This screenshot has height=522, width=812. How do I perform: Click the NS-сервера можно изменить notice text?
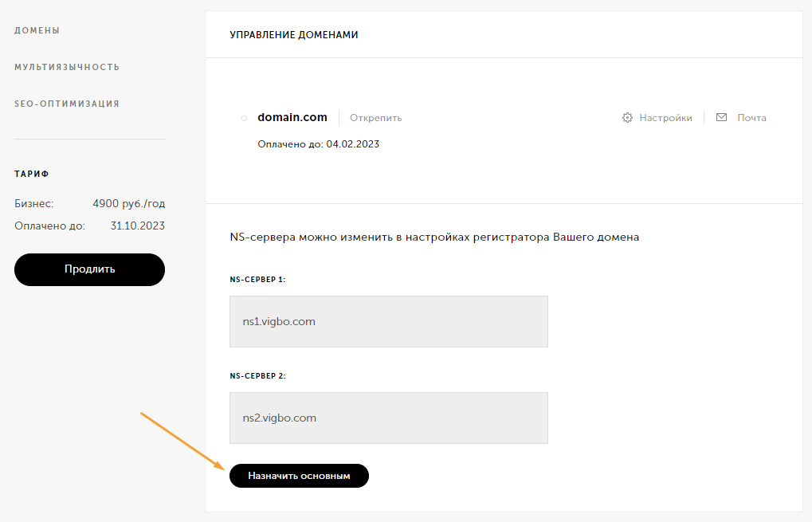[x=434, y=237]
